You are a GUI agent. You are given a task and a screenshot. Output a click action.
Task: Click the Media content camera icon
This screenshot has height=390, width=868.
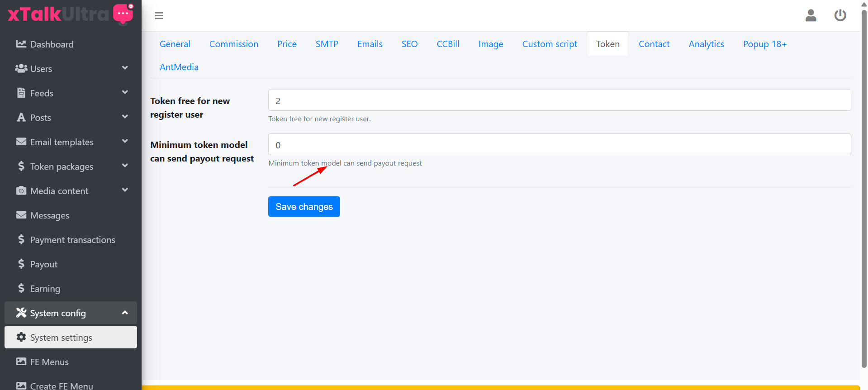(21, 190)
